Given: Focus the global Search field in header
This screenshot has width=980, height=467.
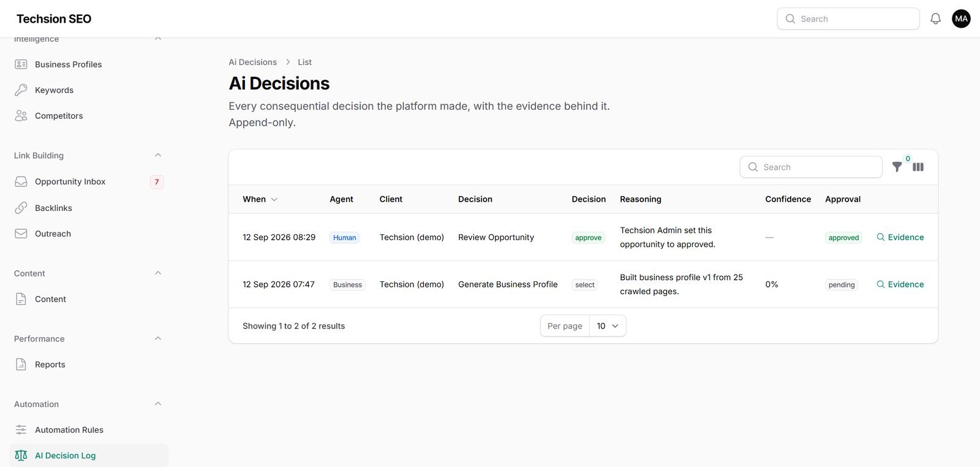Looking at the screenshot, I should [848, 19].
